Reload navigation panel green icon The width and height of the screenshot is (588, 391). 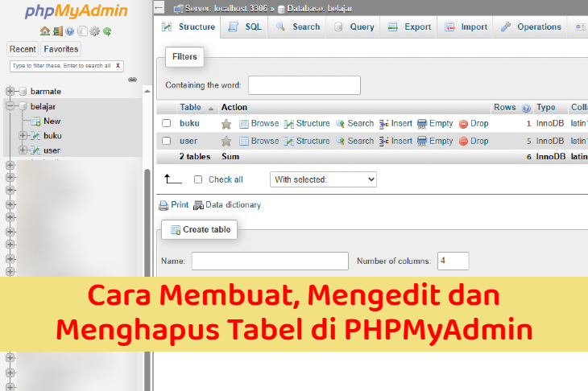[107, 31]
